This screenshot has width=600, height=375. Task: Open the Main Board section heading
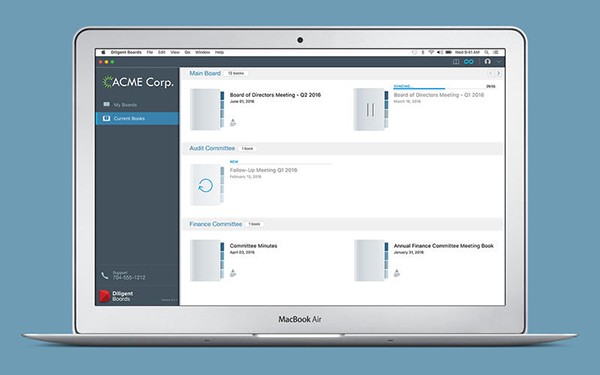pos(205,73)
